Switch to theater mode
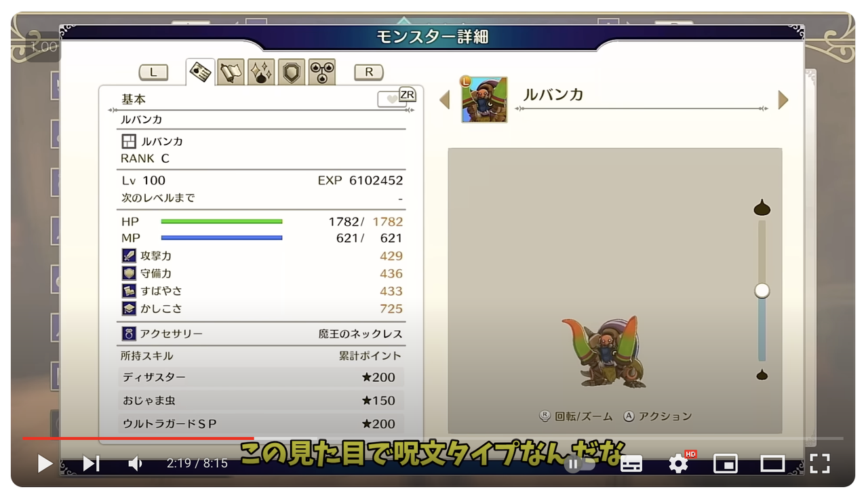Image resolution: width=868 pixels, height=491 pixels. coord(772,464)
